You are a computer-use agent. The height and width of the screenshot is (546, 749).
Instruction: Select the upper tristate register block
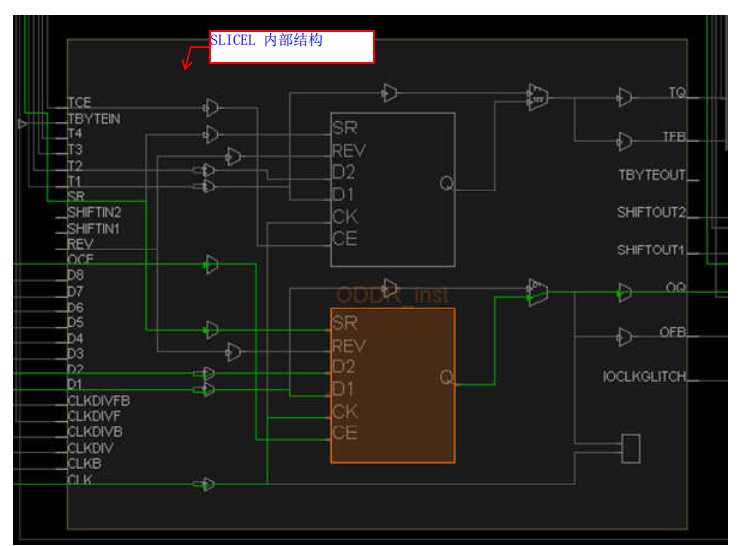tap(393, 190)
